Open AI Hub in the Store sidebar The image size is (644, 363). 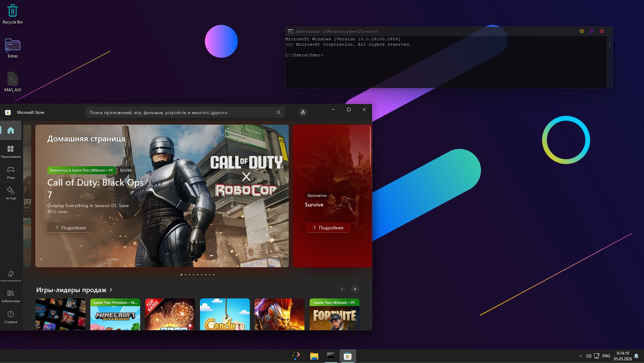click(x=11, y=193)
